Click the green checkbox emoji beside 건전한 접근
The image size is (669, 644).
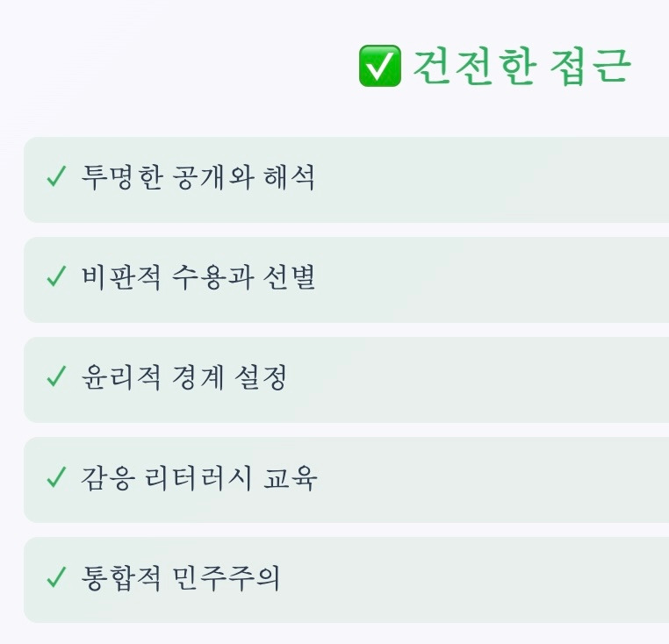click(x=380, y=66)
